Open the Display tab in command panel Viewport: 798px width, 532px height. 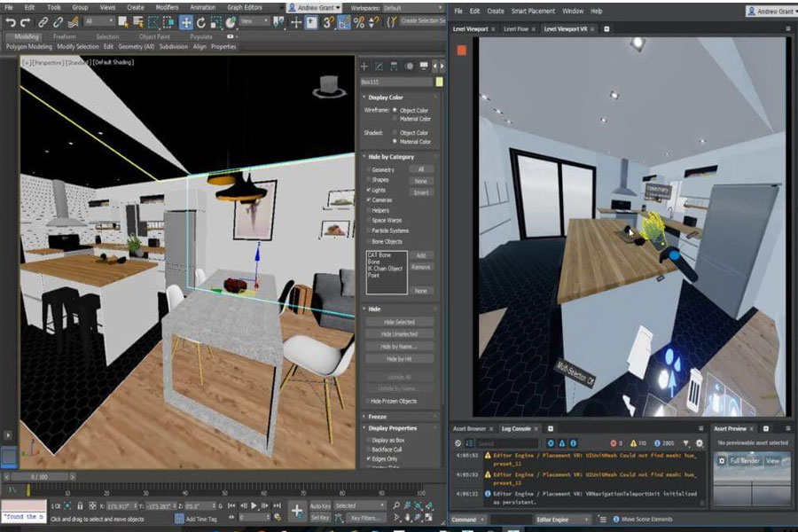pos(424,66)
